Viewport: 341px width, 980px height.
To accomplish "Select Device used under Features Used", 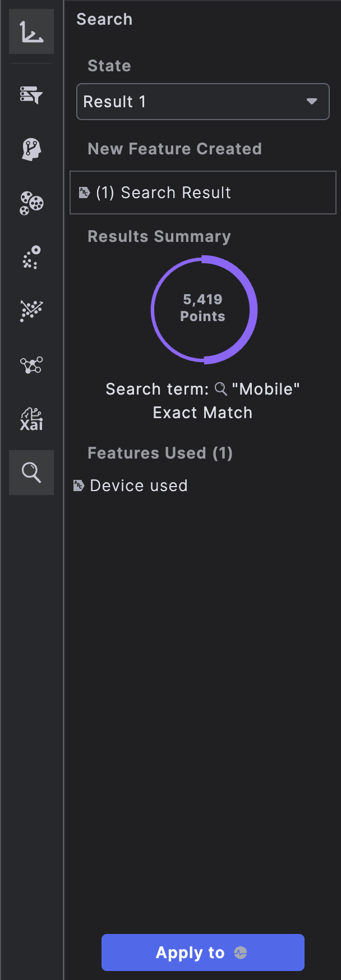I will coord(139,485).
